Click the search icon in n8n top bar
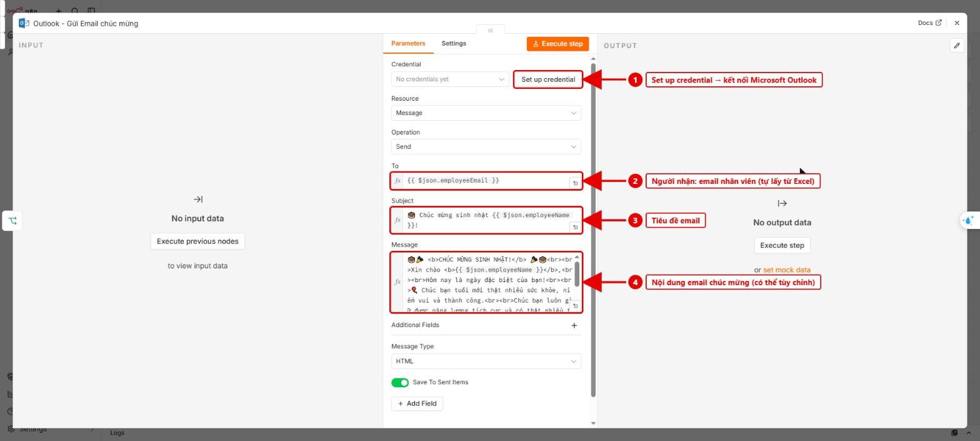Image resolution: width=980 pixels, height=441 pixels. 75,11
